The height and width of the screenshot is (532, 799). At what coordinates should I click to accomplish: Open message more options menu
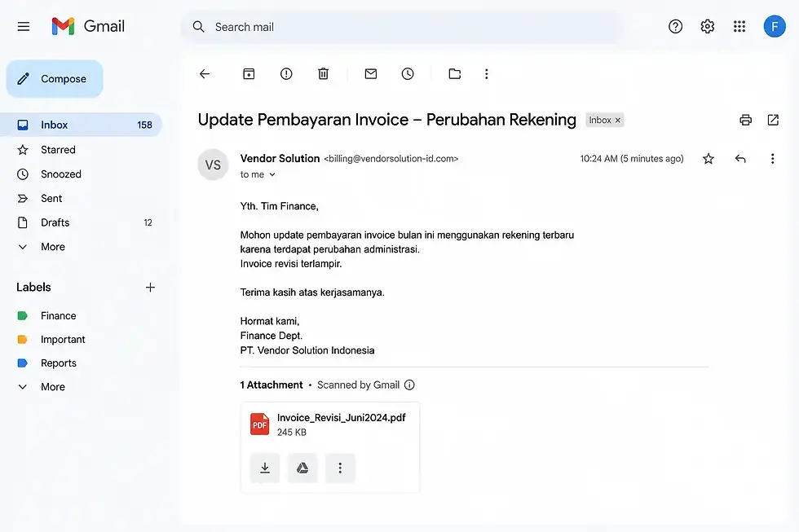[x=773, y=159]
